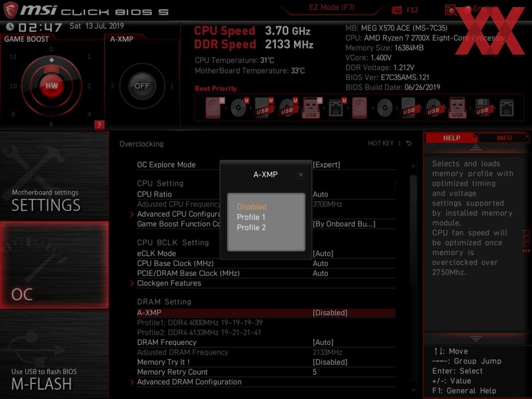Image resolution: width=532 pixels, height=399 pixels.
Task: Select the legacy CD/DVD boot icon without U badge
Action: (x=385, y=108)
